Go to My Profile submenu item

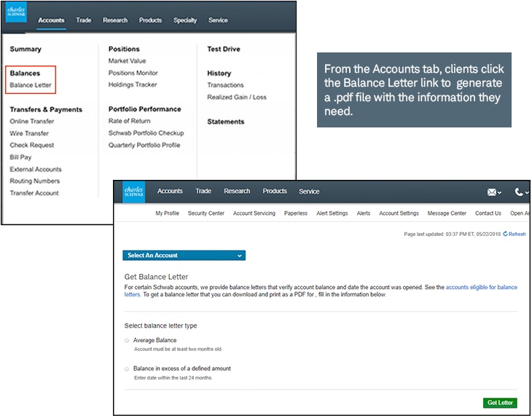[x=168, y=213]
